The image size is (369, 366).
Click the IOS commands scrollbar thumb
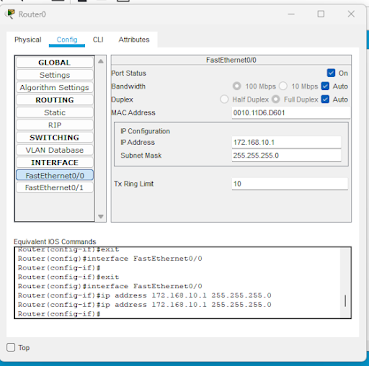click(345, 301)
